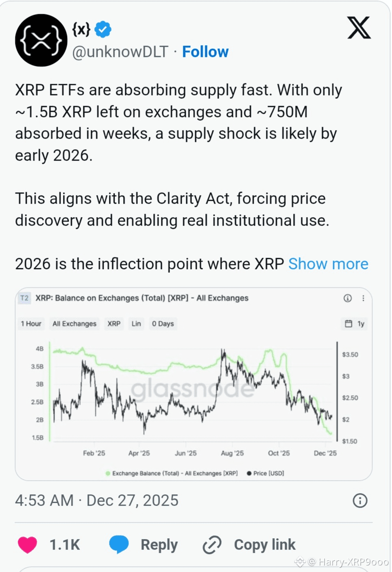Open the 1 Hour interval dropdown
The image size is (392, 572).
pos(31,324)
